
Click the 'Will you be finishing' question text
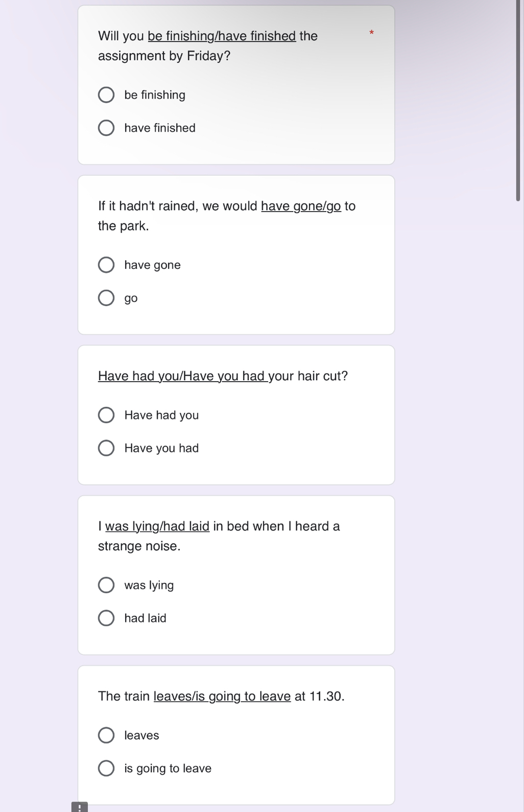pyautogui.click(x=208, y=46)
